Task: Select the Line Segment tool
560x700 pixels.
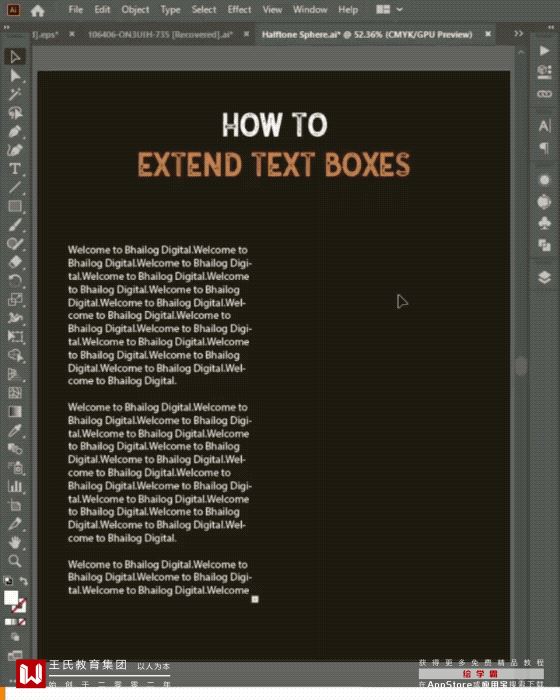Action: click(15, 188)
